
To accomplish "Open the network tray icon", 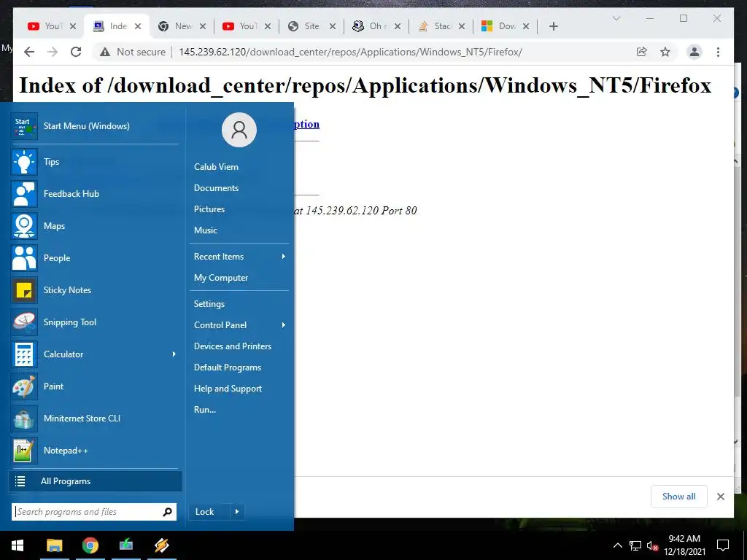I will point(635,545).
